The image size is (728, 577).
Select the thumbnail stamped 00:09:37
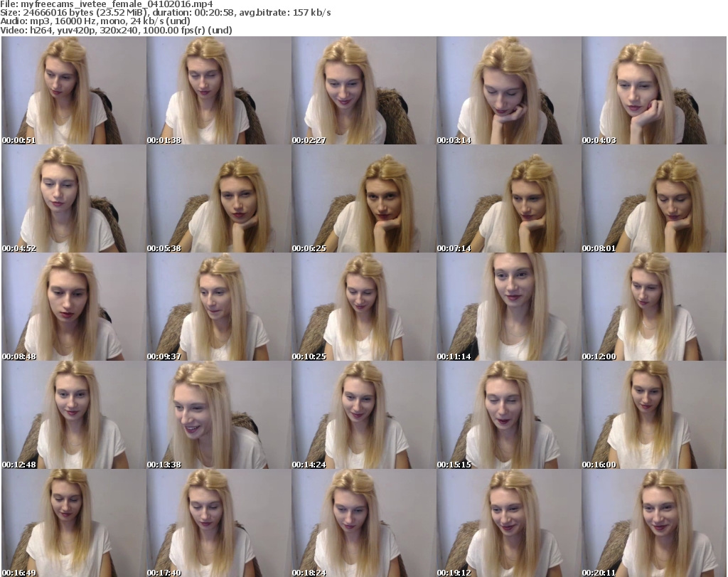tap(219, 307)
